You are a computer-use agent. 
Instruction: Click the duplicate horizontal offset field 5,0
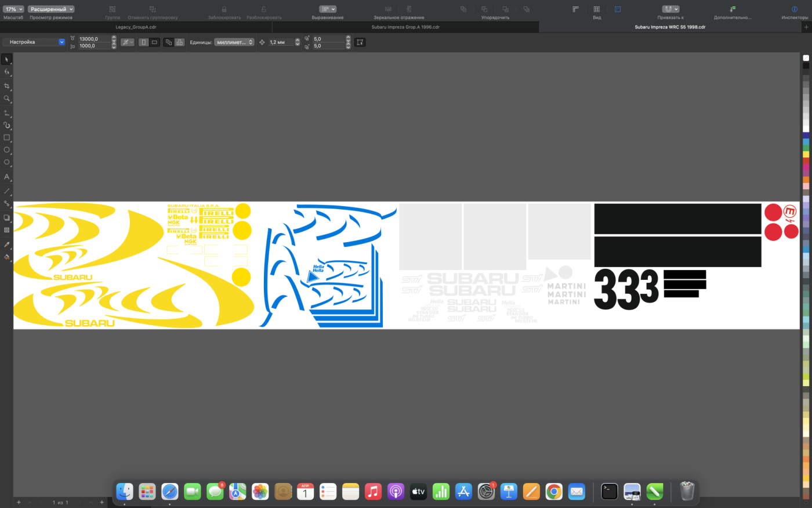pyautogui.click(x=329, y=39)
